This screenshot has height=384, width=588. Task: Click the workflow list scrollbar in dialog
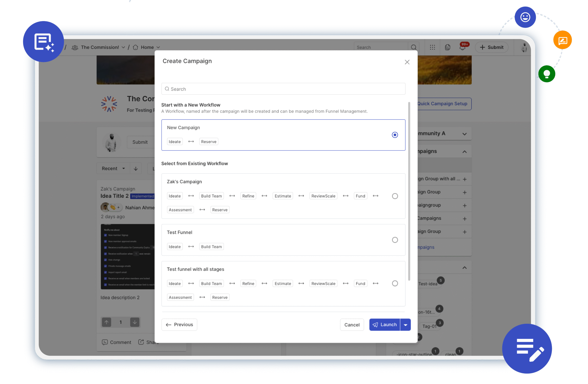(x=409, y=191)
